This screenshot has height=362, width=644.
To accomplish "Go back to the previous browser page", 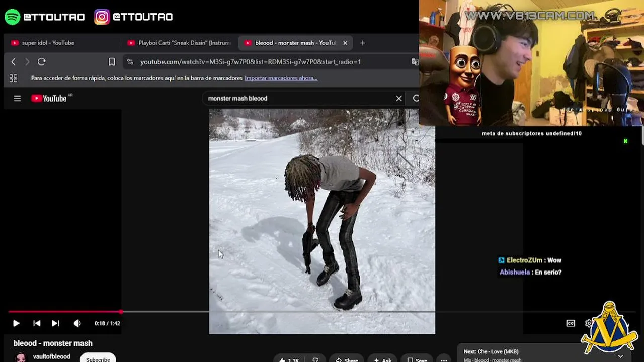I will tap(14, 62).
